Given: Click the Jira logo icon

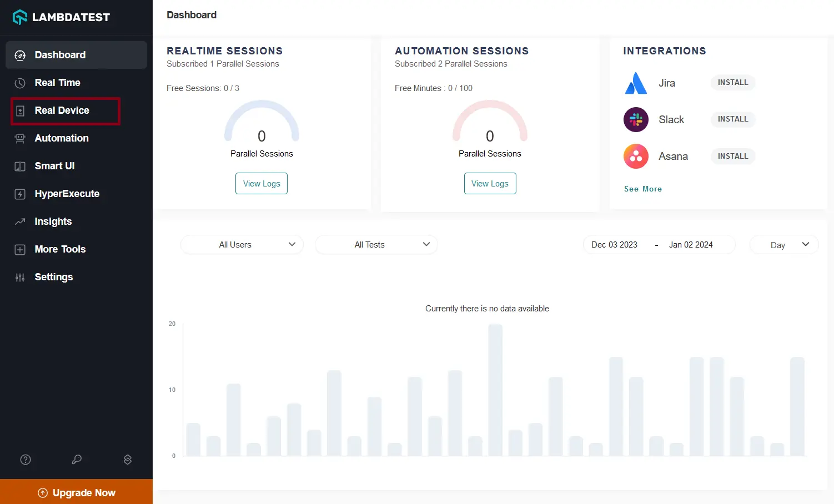Looking at the screenshot, I should tap(636, 83).
